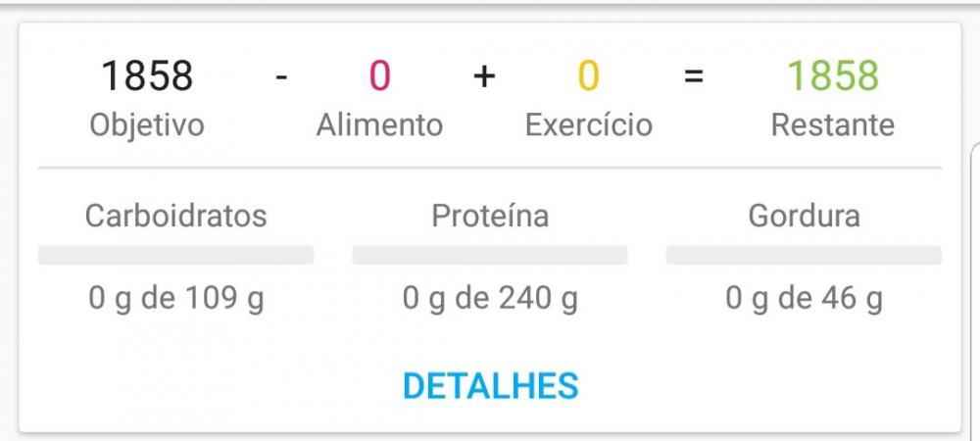Viewport: 980px width, 441px height.
Task: Select the Objetivo label
Action: click(x=147, y=125)
